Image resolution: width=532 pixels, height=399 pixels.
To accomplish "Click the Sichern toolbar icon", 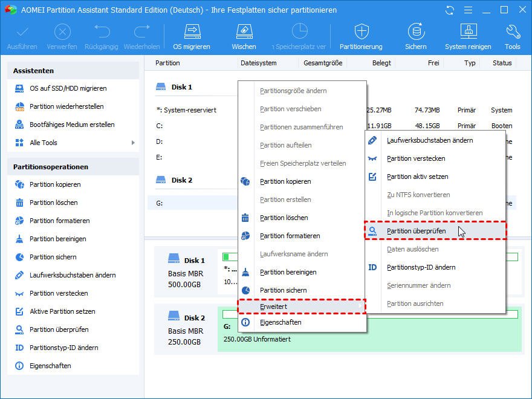I will [416, 33].
